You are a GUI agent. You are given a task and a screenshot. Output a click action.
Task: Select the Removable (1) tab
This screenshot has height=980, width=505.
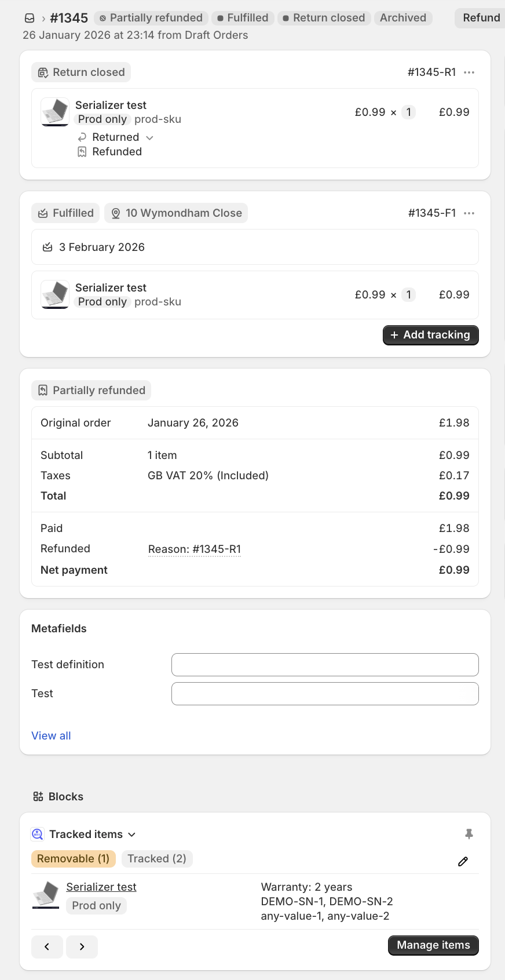click(74, 859)
